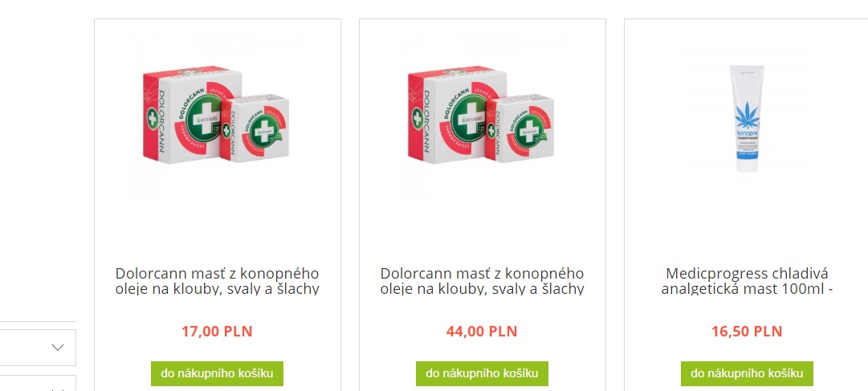Click the 44,00 PLN price

point(482,332)
